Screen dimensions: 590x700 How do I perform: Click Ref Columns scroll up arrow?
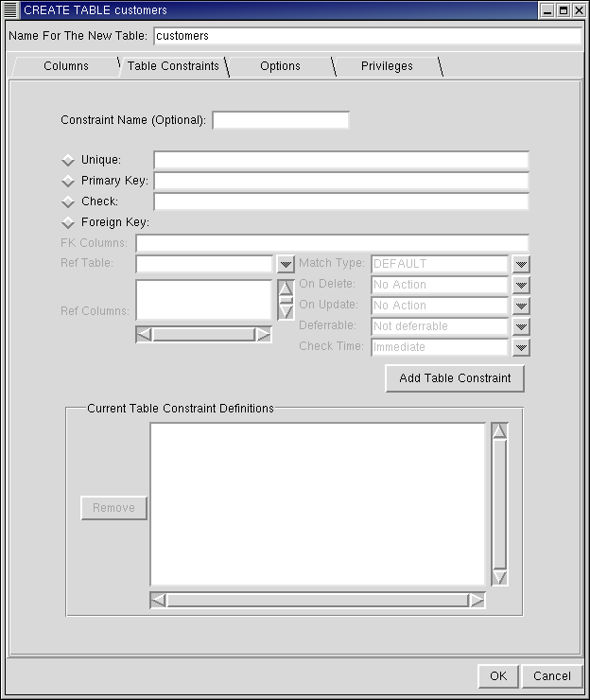click(286, 288)
